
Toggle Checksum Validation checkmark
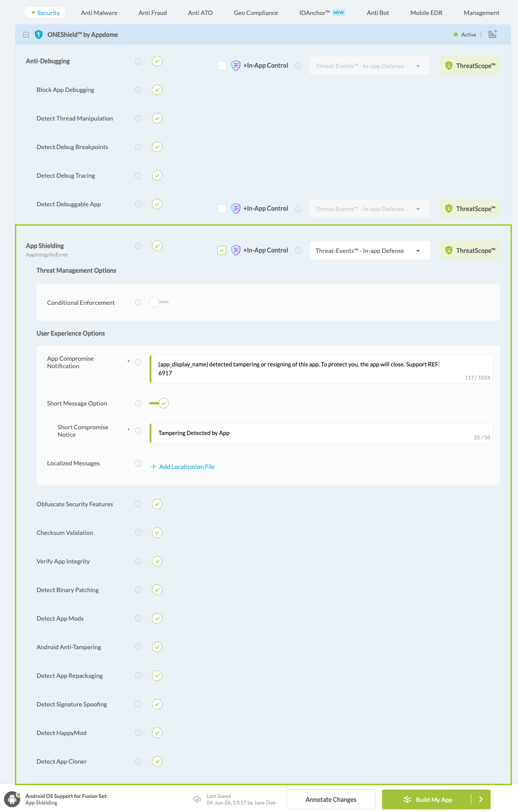157,533
